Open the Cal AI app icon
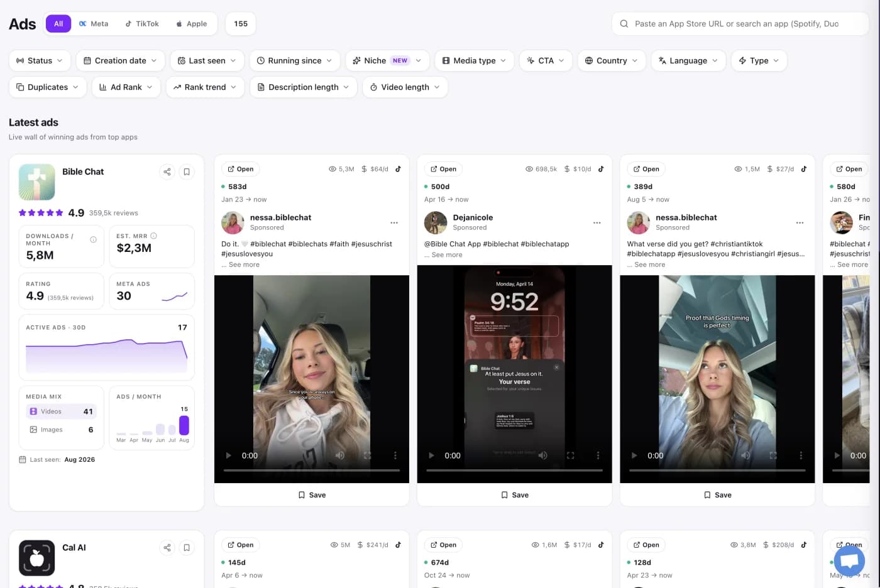880x588 pixels. pyautogui.click(x=37, y=558)
